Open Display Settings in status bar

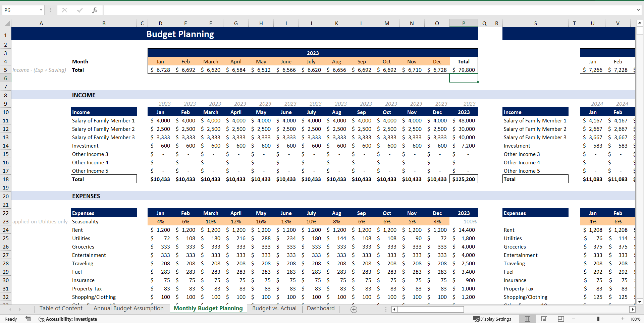click(x=492, y=319)
